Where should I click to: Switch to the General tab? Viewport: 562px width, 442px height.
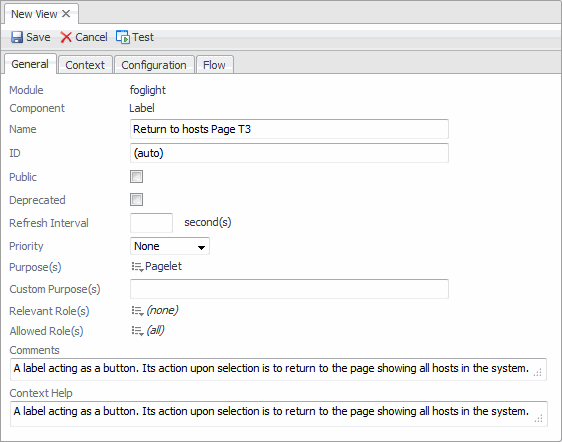coord(30,64)
